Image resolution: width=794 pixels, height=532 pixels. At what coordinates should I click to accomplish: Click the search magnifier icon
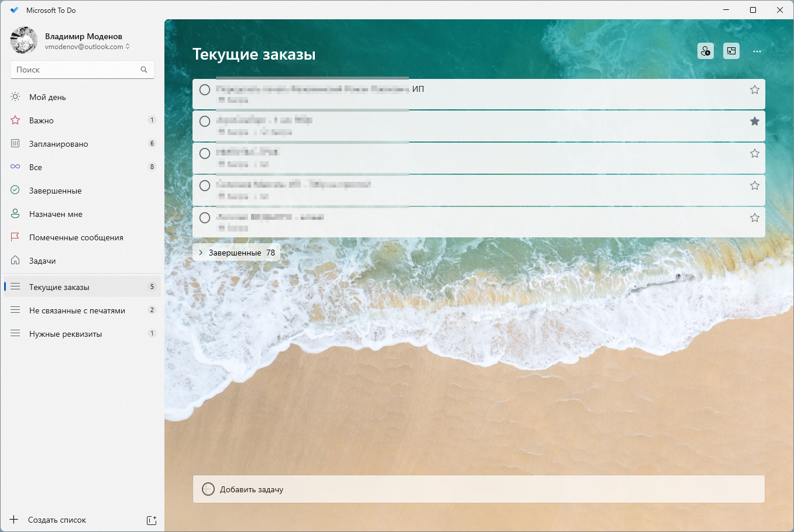tap(144, 70)
